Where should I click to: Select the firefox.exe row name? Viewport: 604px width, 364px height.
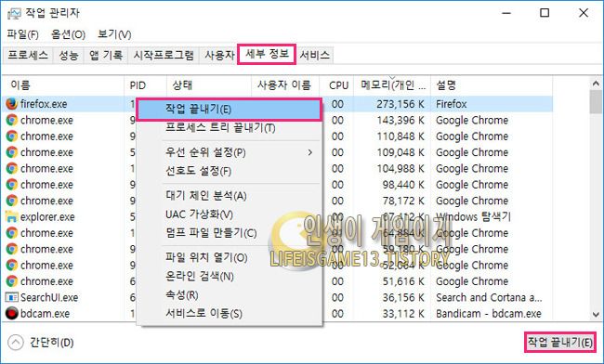44,104
